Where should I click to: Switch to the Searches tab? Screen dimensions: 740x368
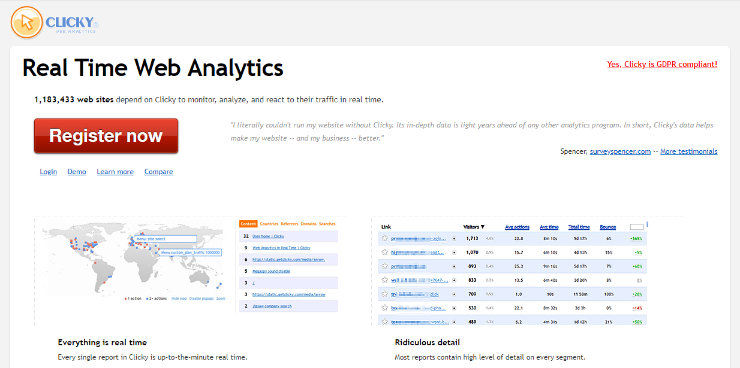[327, 223]
